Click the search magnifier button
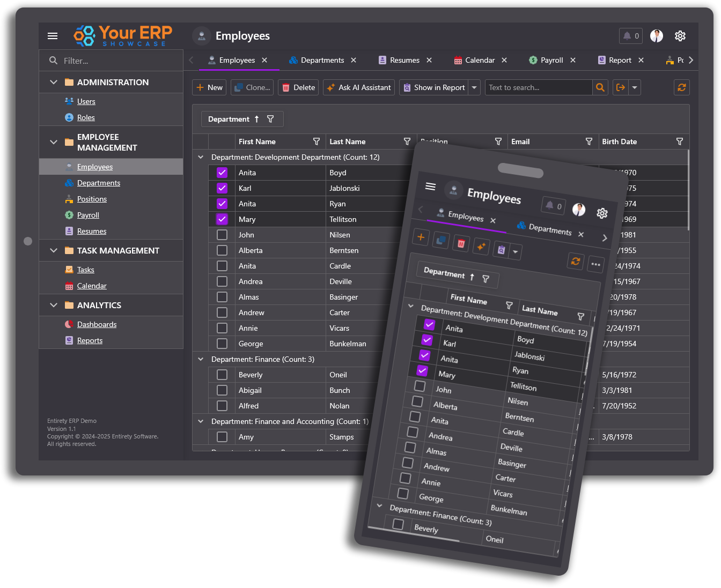Viewport: 721px width, 588px height. [600, 87]
